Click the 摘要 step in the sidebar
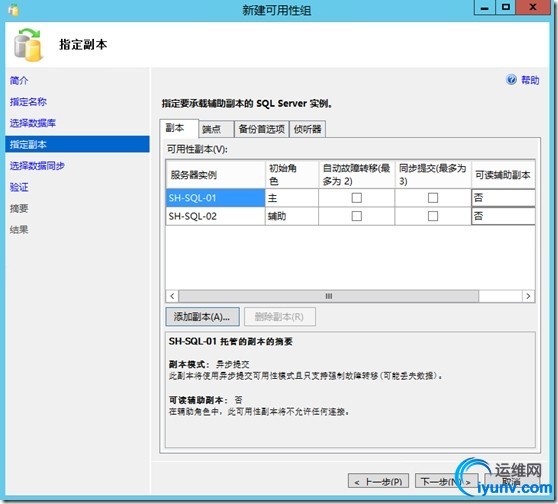Viewport: 558px width, 504px height. pyautogui.click(x=19, y=209)
